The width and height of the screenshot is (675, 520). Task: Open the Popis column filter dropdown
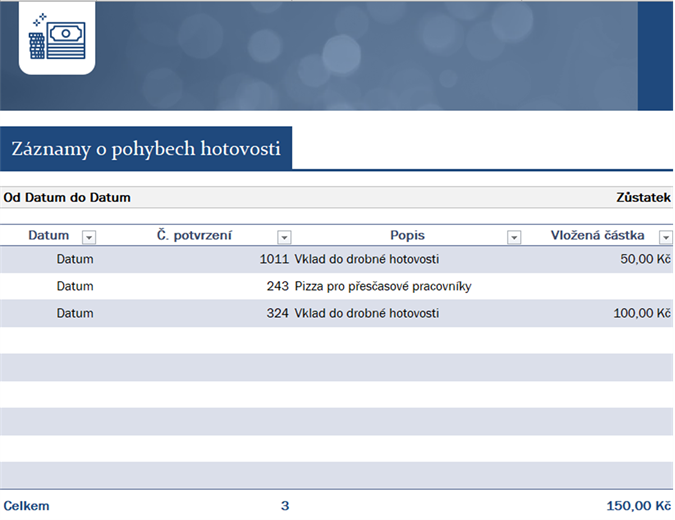[514, 237]
